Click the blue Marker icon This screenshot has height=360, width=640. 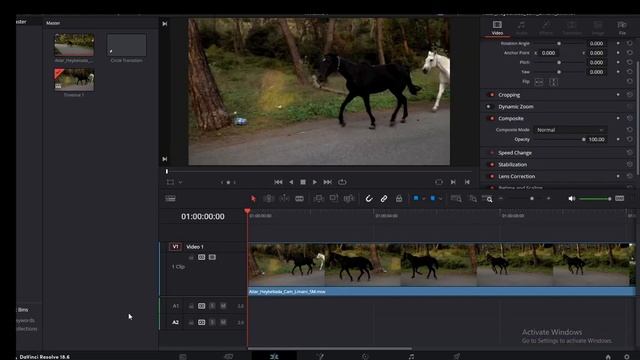(x=433, y=198)
